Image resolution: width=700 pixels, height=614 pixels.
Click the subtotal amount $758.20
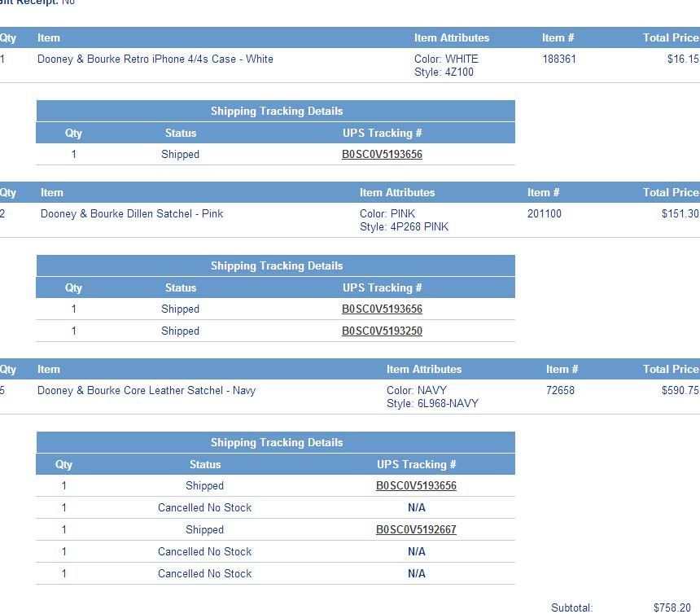[x=672, y=608]
